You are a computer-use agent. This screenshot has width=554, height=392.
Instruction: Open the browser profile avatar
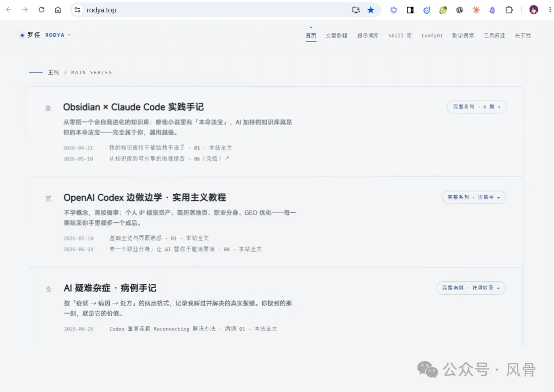click(x=533, y=10)
